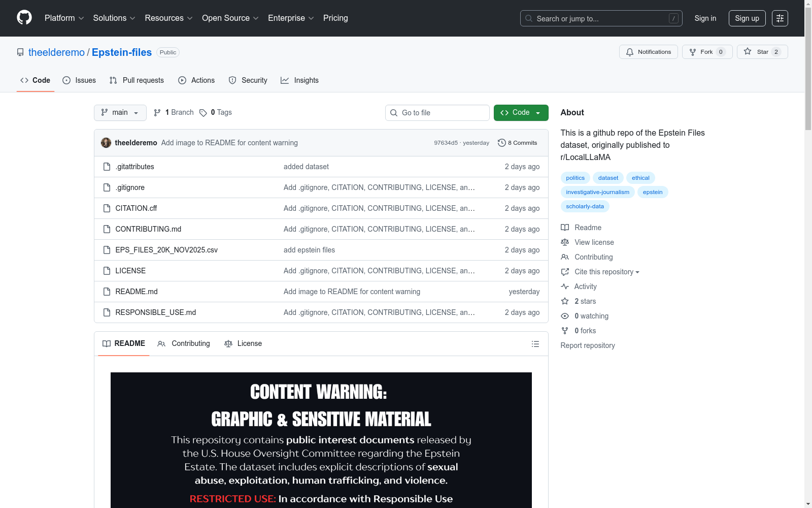812x508 pixels.
Task: Open the appearance settings icon button
Action: 780,18
